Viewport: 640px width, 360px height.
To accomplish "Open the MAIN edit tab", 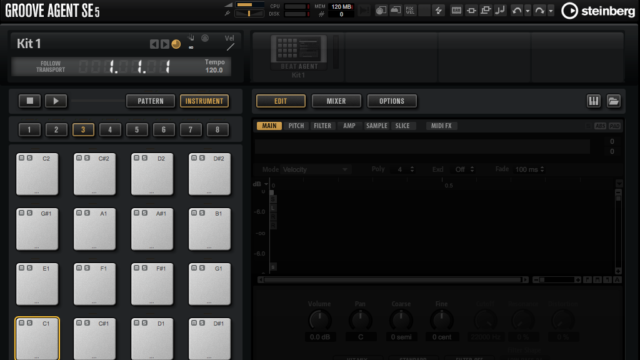I will (269, 126).
